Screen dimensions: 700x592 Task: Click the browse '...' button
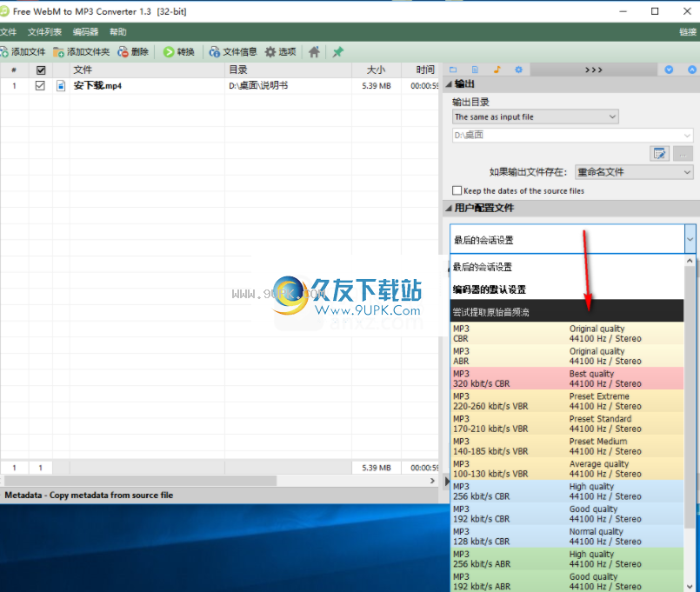pos(683,154)
